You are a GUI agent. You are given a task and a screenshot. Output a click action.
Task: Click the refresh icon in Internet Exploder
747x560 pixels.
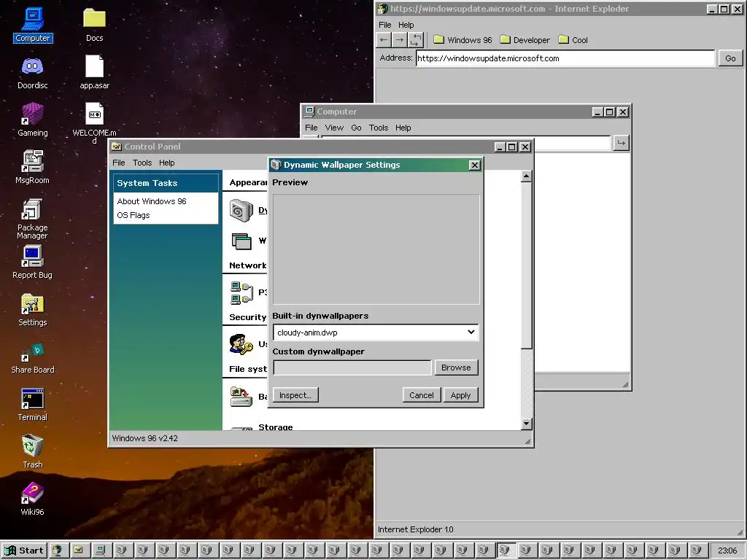coord(415,40)
